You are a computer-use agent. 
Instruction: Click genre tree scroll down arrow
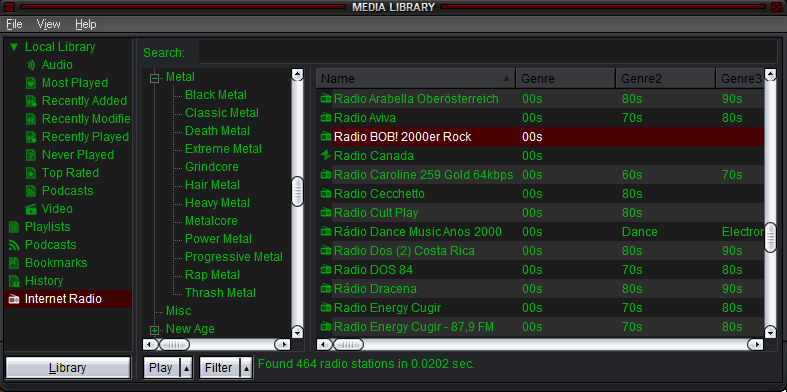click(x=298, y=332)
